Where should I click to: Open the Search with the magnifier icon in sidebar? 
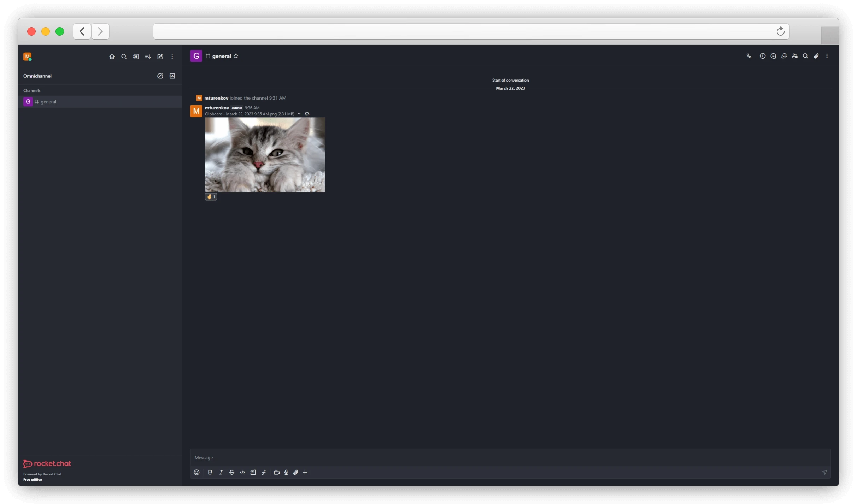[x=124, y=56]
